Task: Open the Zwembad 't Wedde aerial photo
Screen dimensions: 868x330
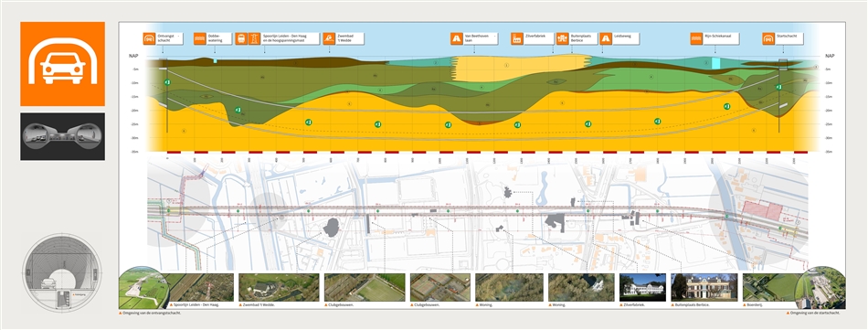Action: (x=279, y=287)
